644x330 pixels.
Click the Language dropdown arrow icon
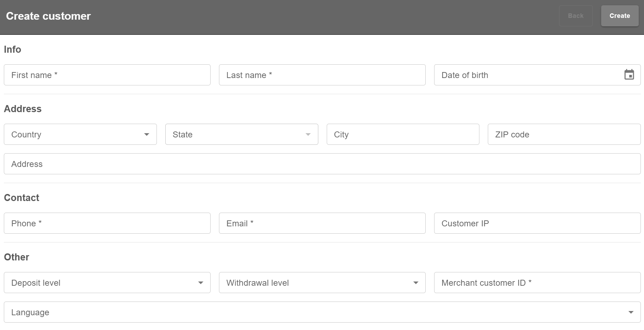coord(631,312)
